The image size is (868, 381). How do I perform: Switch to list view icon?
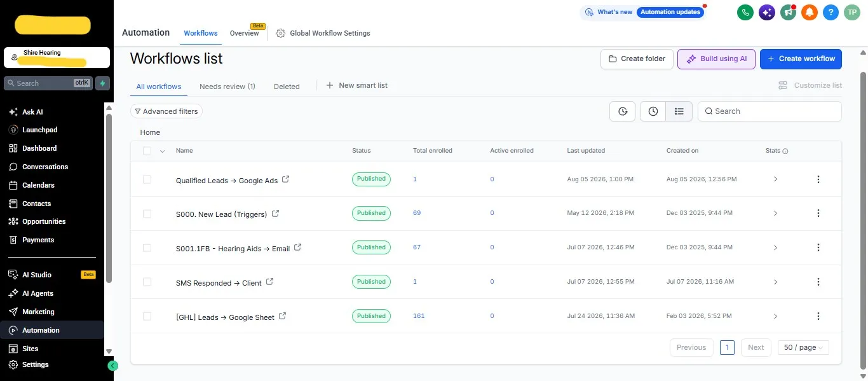[x=679, y=111]
